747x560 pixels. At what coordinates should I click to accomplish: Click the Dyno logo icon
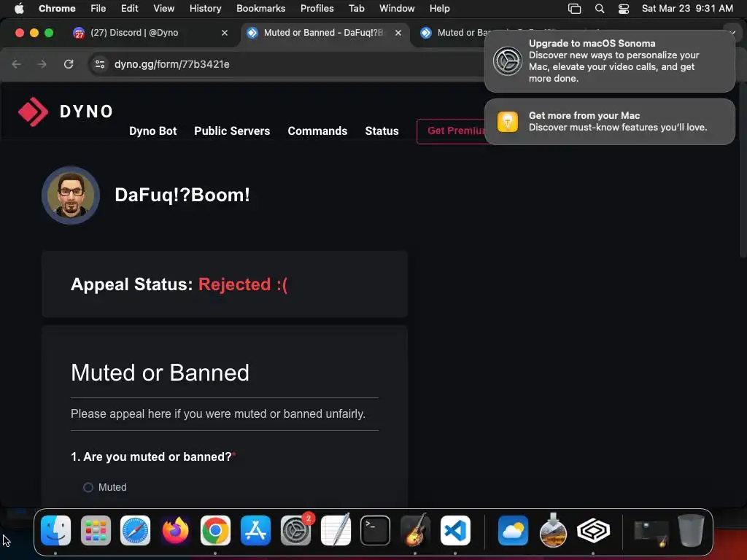click(x=33, y=112)
